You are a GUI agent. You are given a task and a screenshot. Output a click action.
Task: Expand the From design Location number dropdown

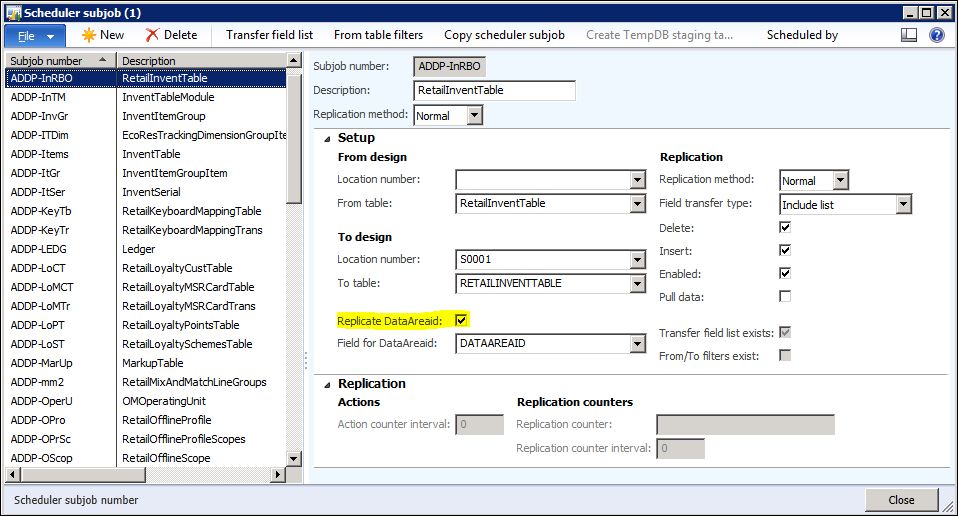click(637, 180)
